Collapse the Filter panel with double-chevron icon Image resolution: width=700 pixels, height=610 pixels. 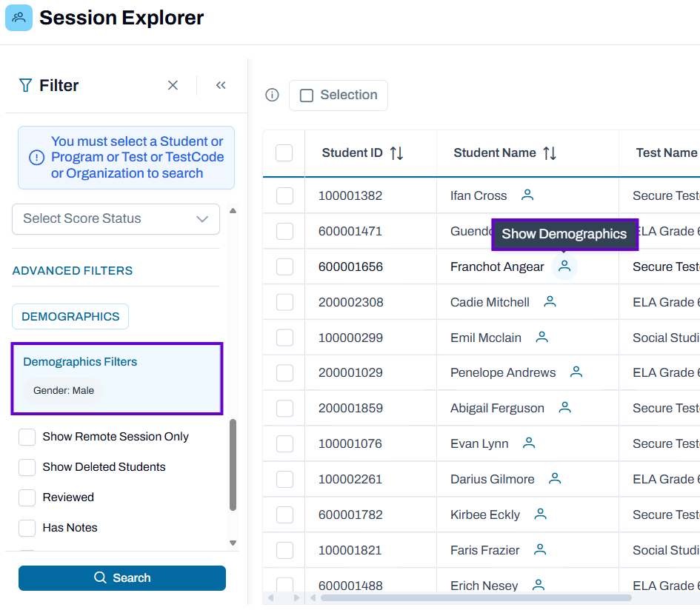tap(221, 85)
